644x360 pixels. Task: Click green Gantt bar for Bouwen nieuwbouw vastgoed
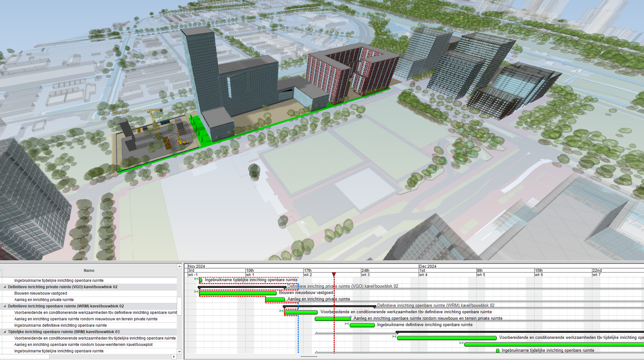[237, 293]
